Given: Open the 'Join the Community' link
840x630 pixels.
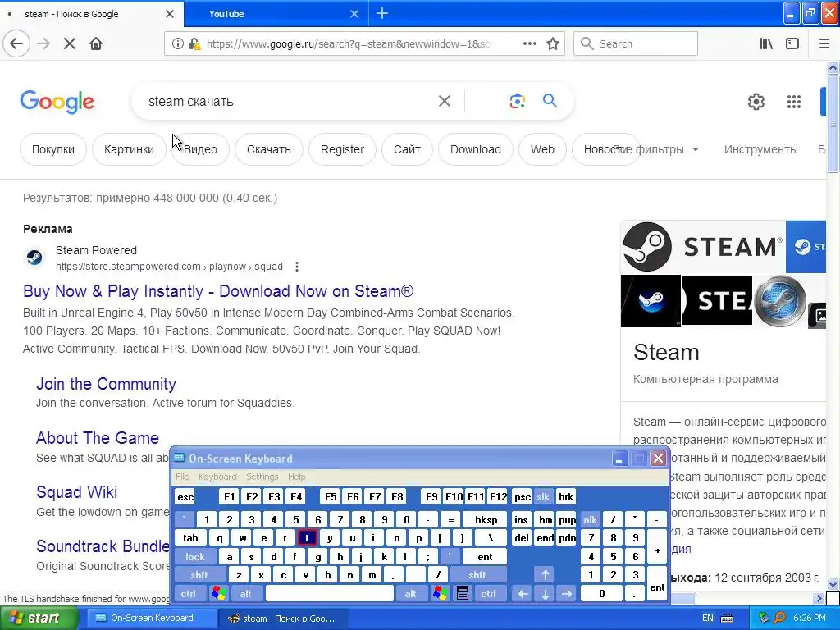Looking at the screenshot, I should (x=106, y=384).
